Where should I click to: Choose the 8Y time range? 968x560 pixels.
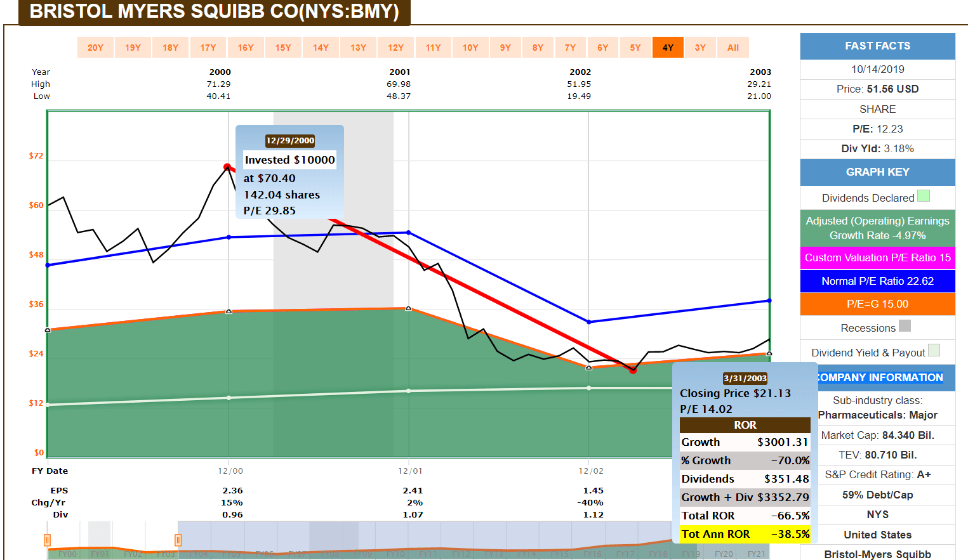[x=538, y=48]
